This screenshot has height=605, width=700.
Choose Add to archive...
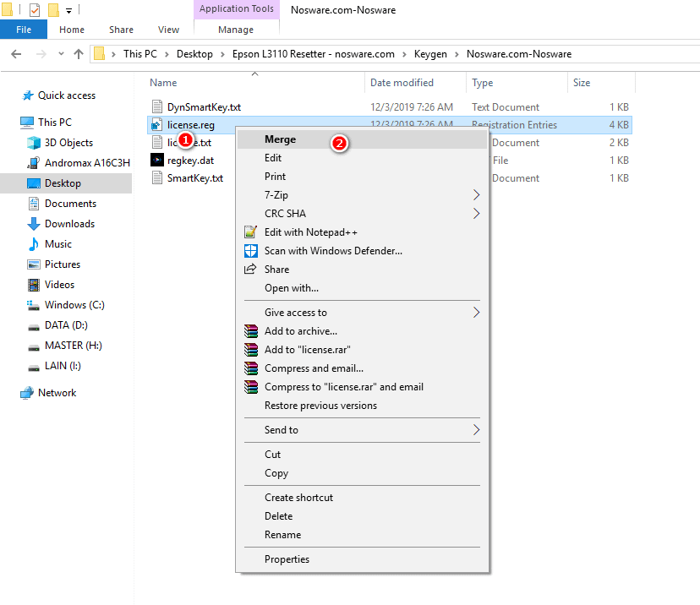click(x=362, y=331)
